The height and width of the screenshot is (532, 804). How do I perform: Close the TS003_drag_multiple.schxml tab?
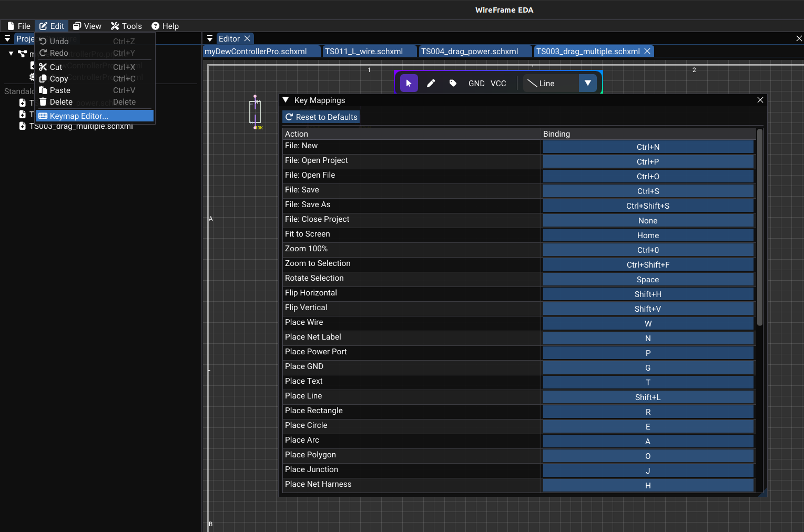point(647,51)
